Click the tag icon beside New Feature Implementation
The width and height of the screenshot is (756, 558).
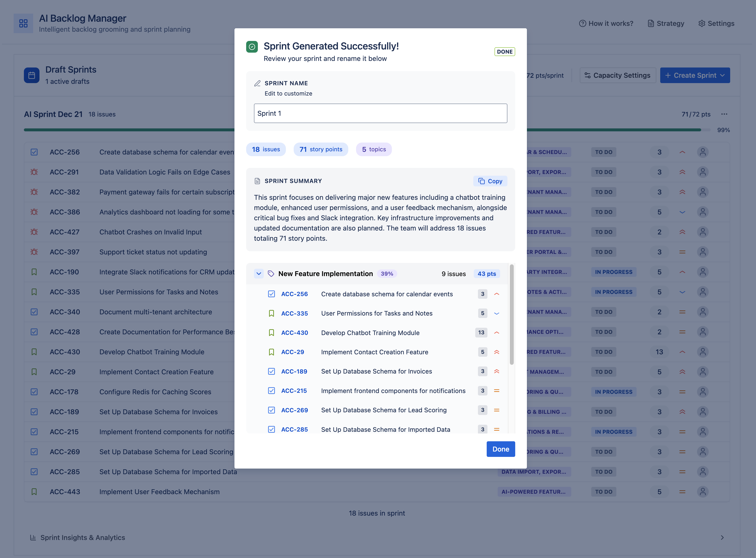[271, 274]
